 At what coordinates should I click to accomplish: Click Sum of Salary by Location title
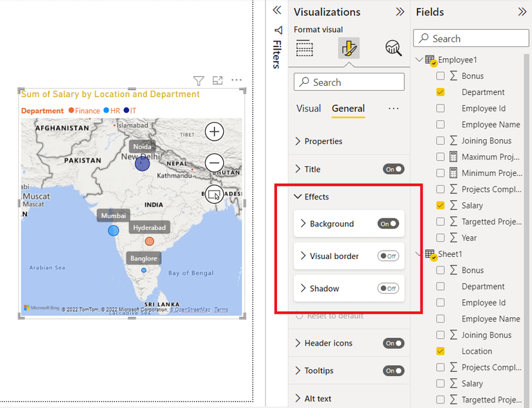110,94
